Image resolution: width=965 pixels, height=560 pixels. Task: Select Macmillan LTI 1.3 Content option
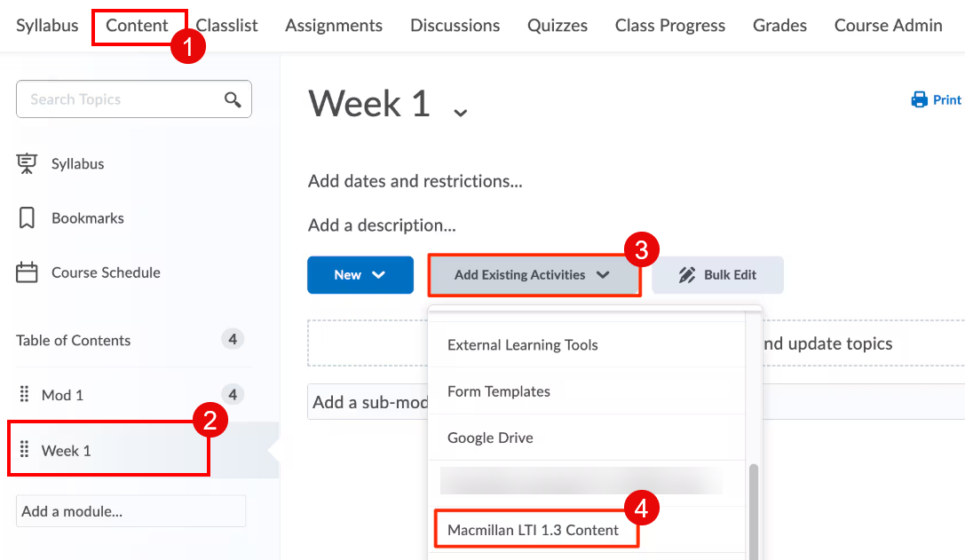pyautogui.click(x=534, y=529)
